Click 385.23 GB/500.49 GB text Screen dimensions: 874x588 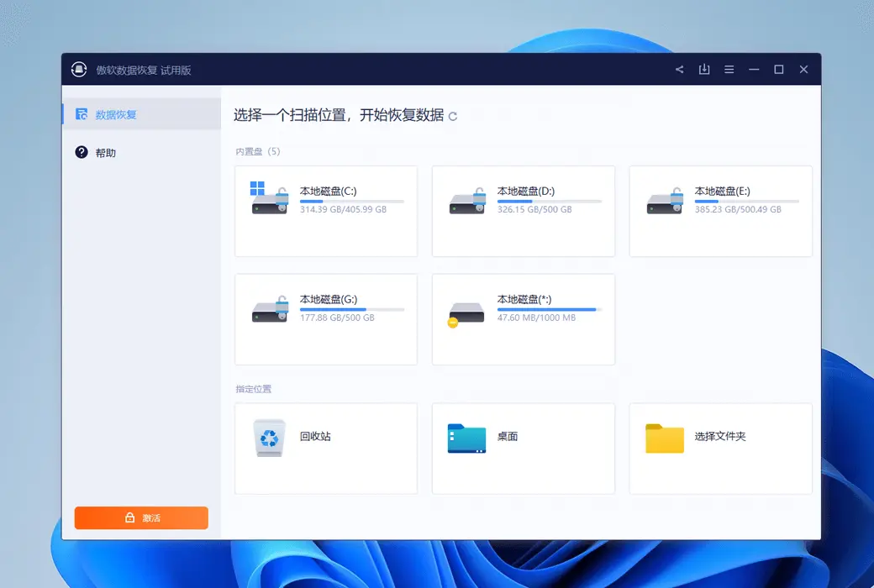pyautogui.click(x=738, y=209)
